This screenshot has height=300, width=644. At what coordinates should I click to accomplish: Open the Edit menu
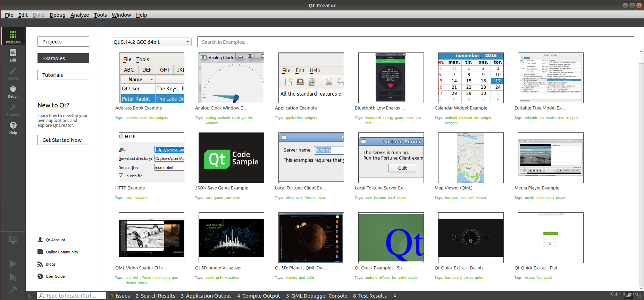pyautogui.click(x=23, y=15)
